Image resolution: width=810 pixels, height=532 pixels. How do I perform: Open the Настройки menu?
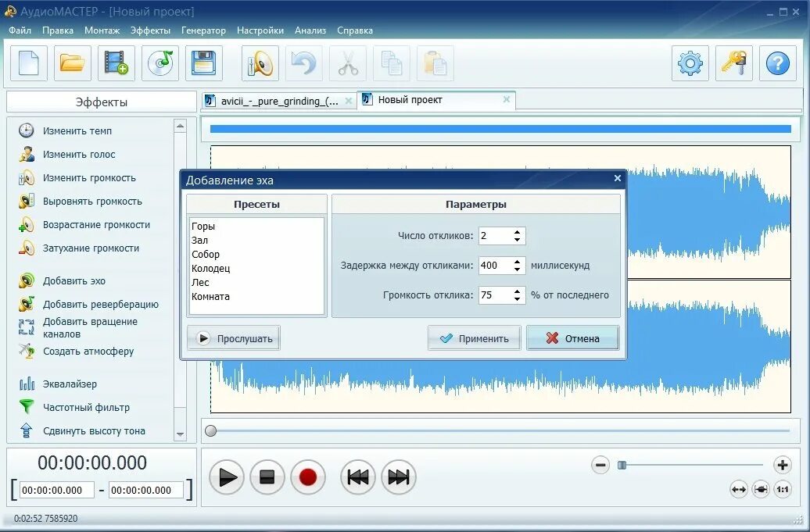click(x=260, y=30)
